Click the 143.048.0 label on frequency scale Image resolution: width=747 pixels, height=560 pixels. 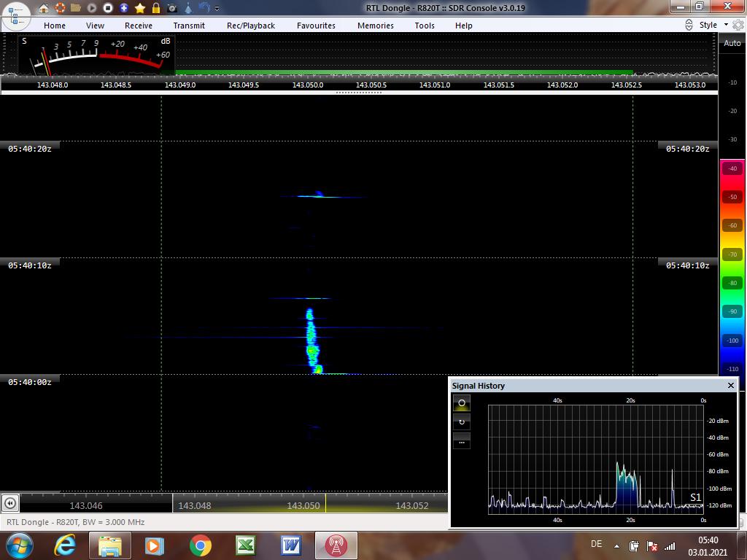[53, 85]
